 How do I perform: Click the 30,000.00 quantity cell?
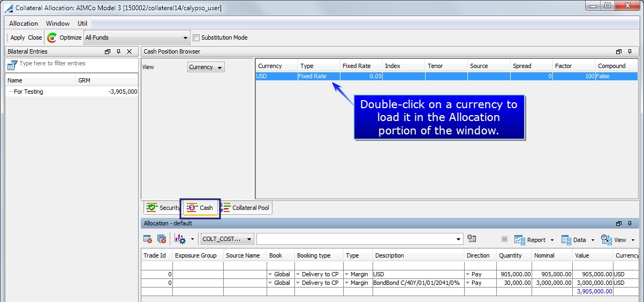point(514,283)
